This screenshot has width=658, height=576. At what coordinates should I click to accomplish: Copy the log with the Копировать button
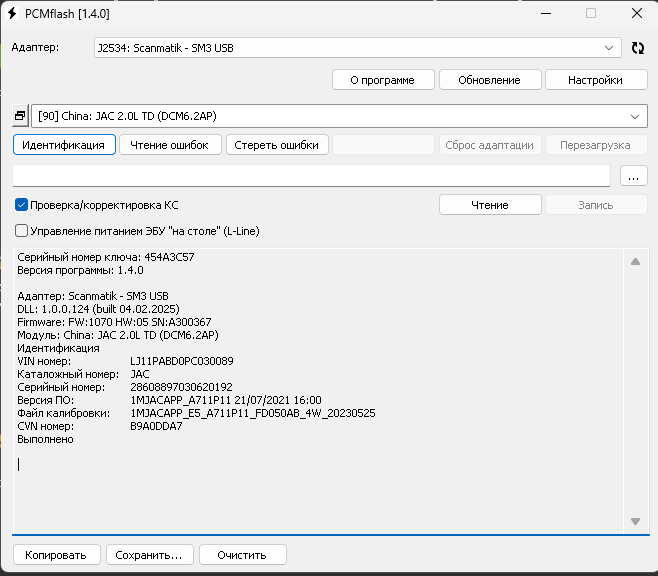[57, 555]
